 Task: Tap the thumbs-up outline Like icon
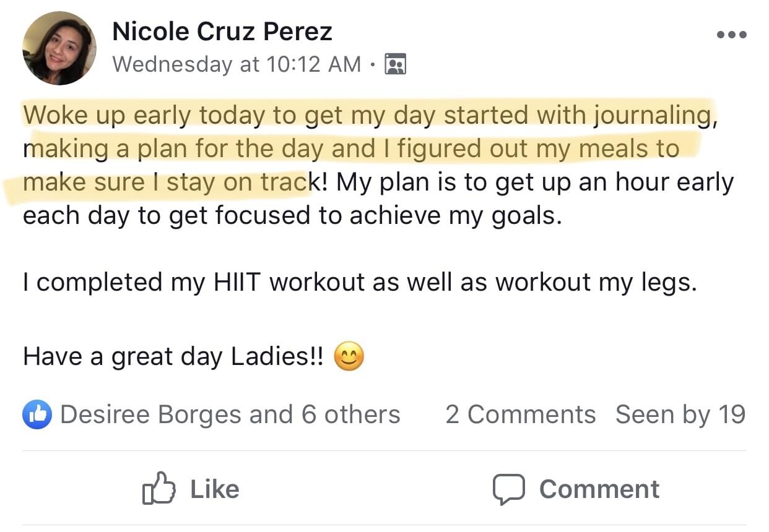click(x=159, y=489)
